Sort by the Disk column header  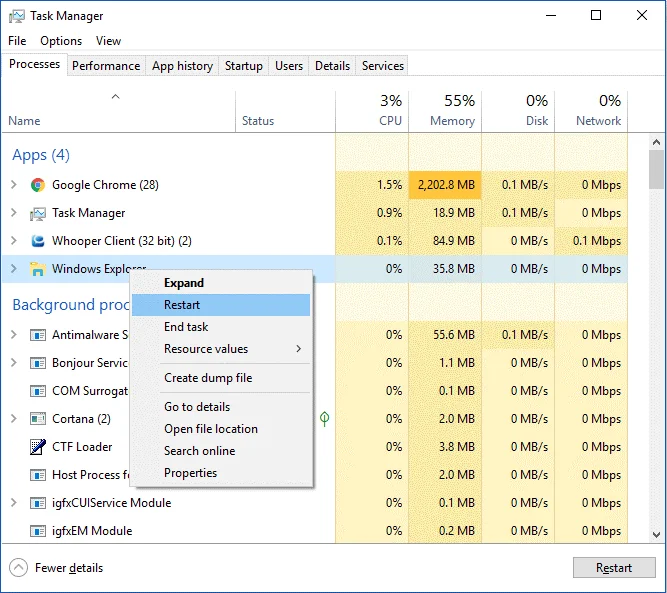(x=519, y=111)
